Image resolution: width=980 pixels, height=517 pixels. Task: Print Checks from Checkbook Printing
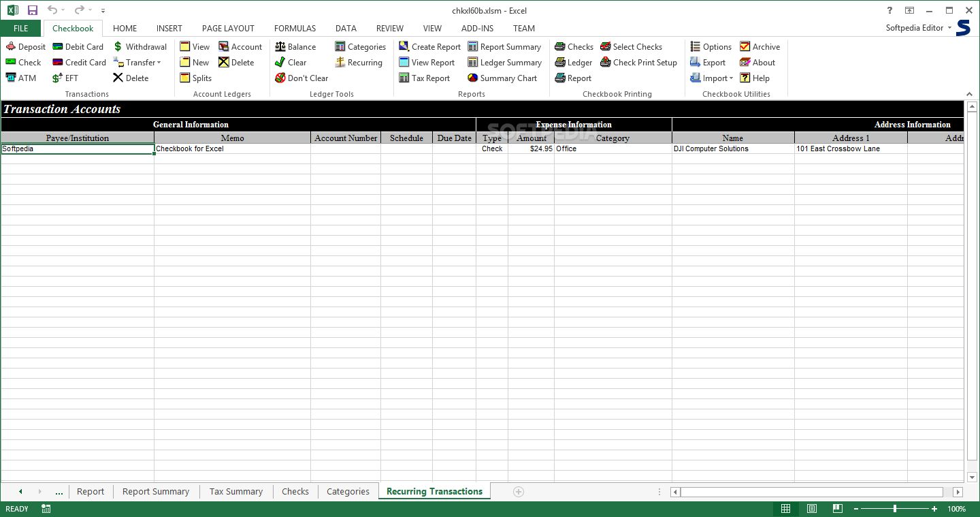tap(574, 47)
